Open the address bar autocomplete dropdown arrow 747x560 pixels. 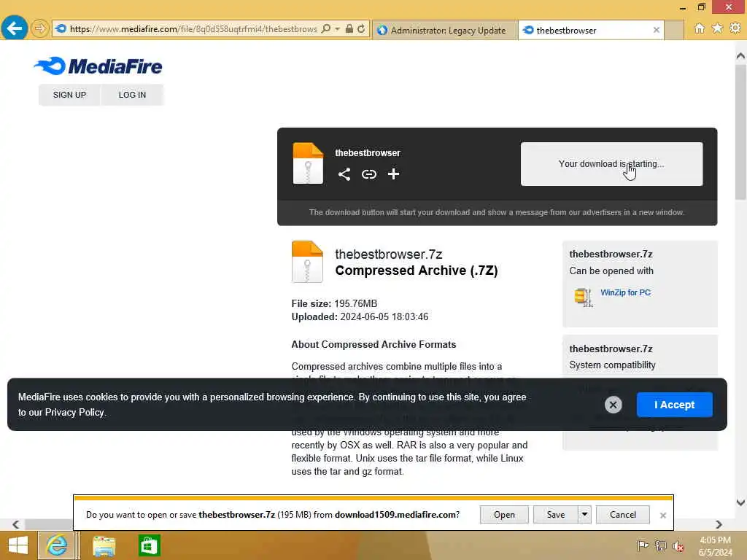(x=337, y=29)
